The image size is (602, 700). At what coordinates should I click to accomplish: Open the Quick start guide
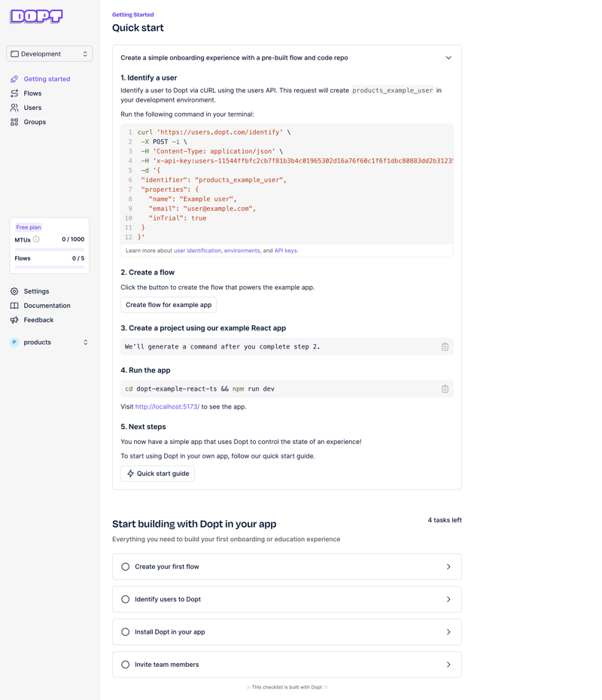(x=157, y=473)
